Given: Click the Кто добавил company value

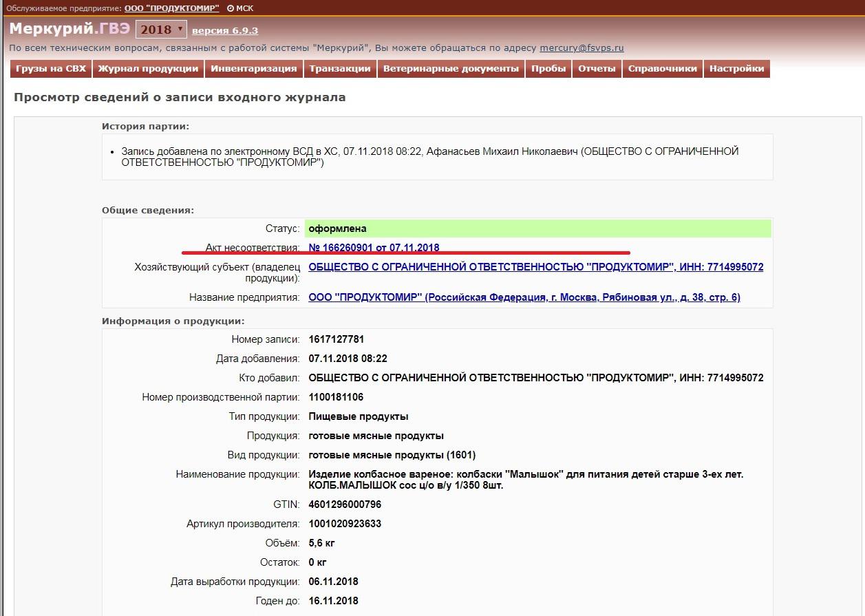Looking at the screenshot, I should coord(536,378).
